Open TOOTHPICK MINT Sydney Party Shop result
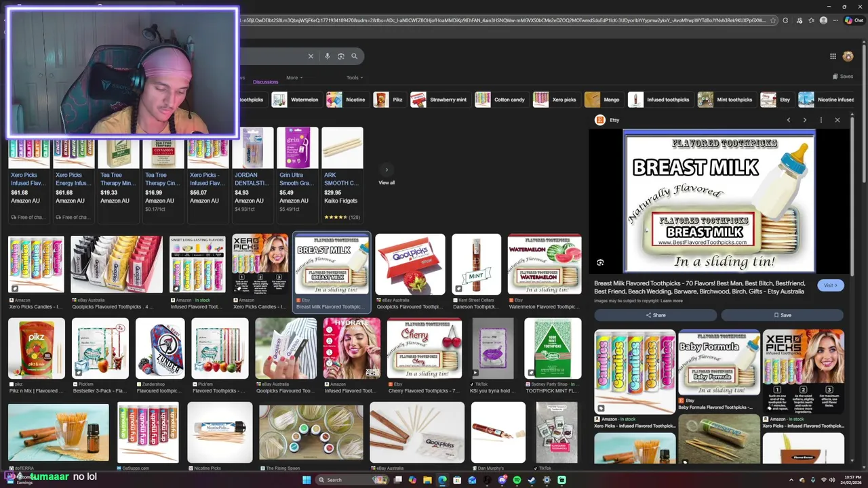868x488 pixels. [553, 348]
